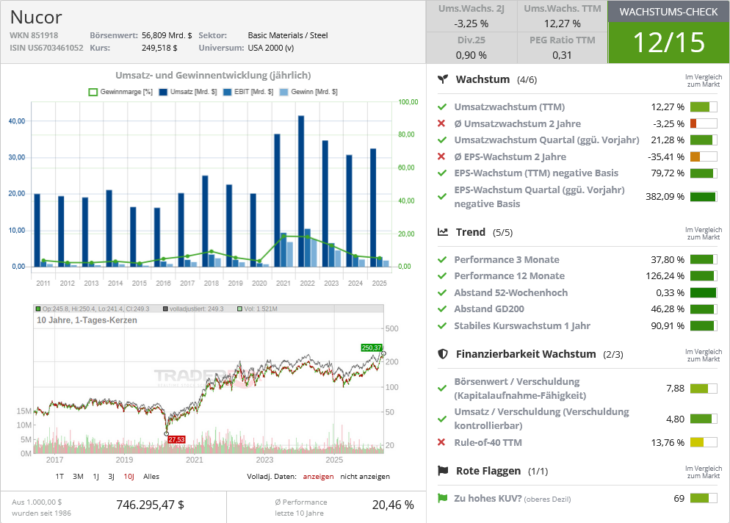Click checkmark beside Umsatz / Verschuldung

tap(442, 419)
